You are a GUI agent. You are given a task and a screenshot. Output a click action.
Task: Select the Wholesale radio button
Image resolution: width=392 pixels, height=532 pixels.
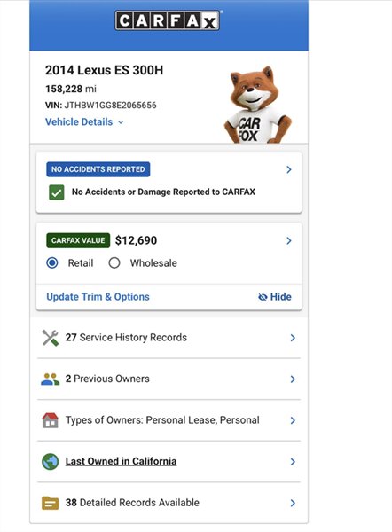tap(114, 263)
